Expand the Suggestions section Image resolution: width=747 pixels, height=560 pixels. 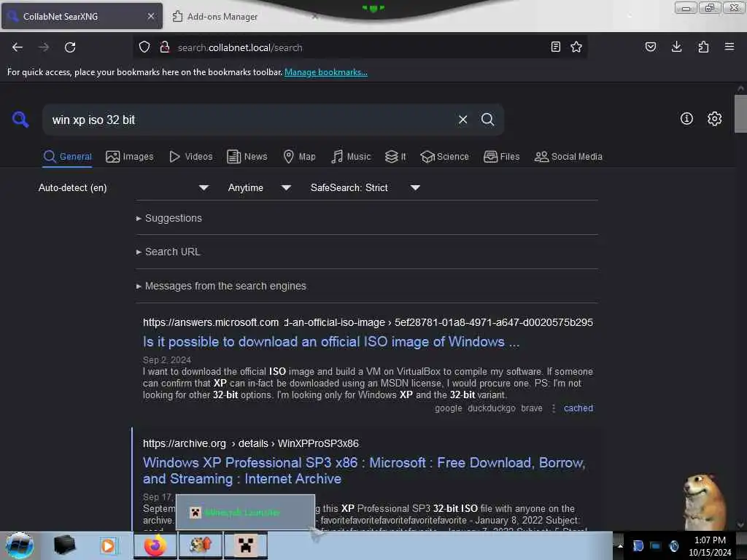(x=169, y=218)
